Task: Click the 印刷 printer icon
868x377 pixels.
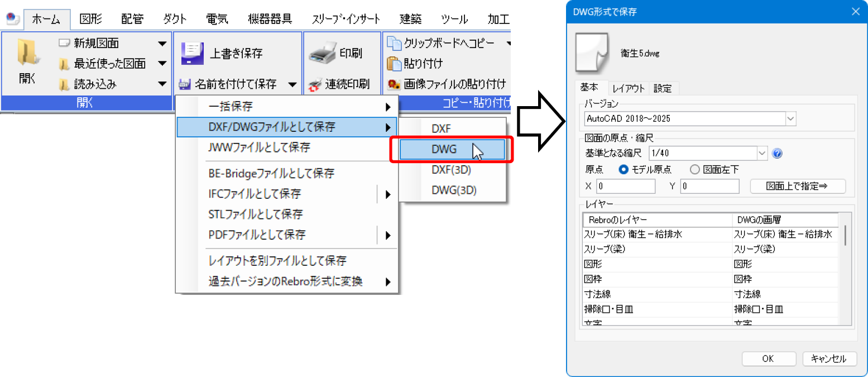Action: (323, 53)
